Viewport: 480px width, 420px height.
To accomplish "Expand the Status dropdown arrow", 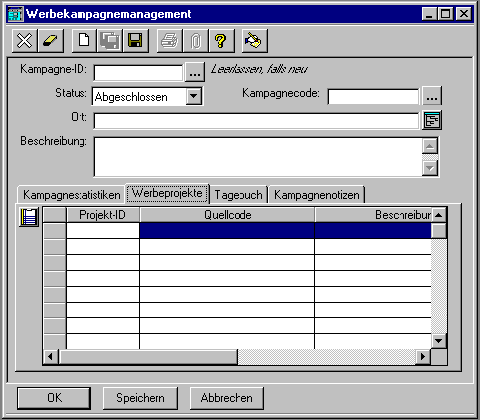I will point(194,97).
